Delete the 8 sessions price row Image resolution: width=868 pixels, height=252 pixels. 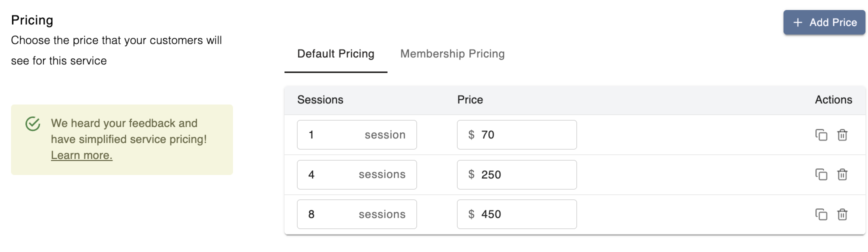click(842, 214)
